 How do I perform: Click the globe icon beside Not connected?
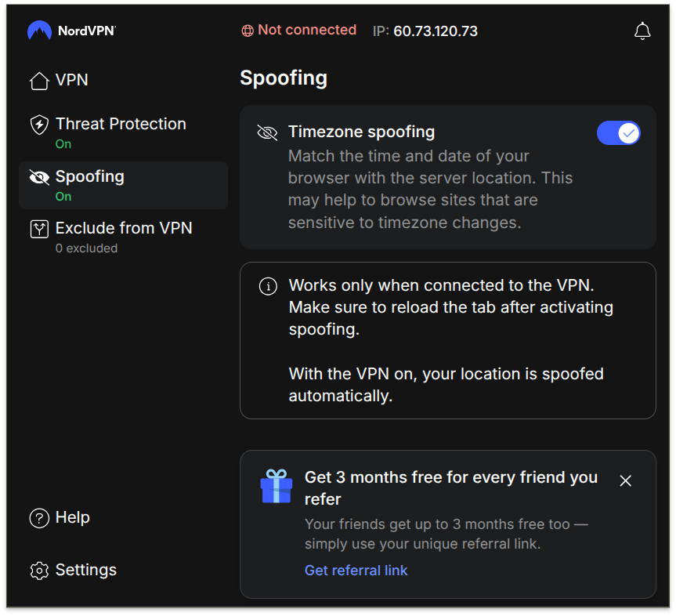point(248,31)
